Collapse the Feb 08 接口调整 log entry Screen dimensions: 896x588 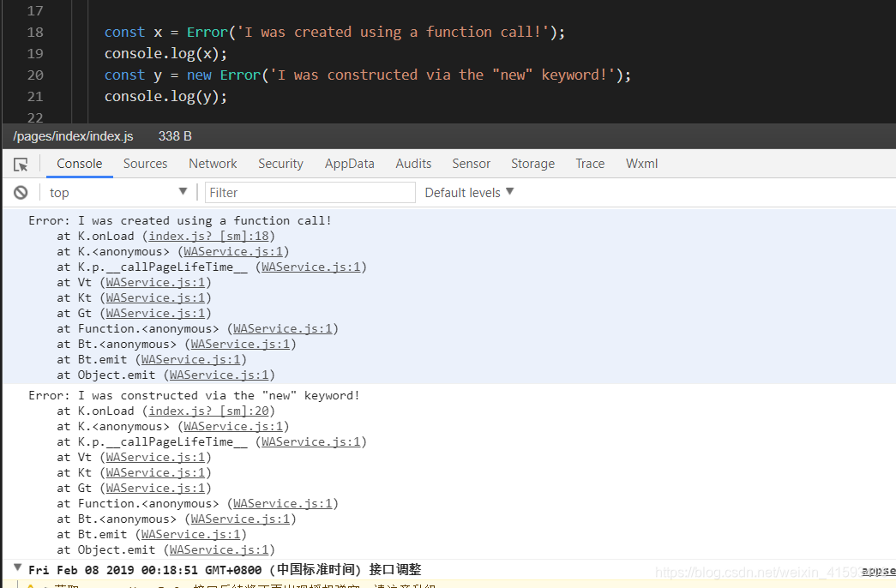click(17, 567)
